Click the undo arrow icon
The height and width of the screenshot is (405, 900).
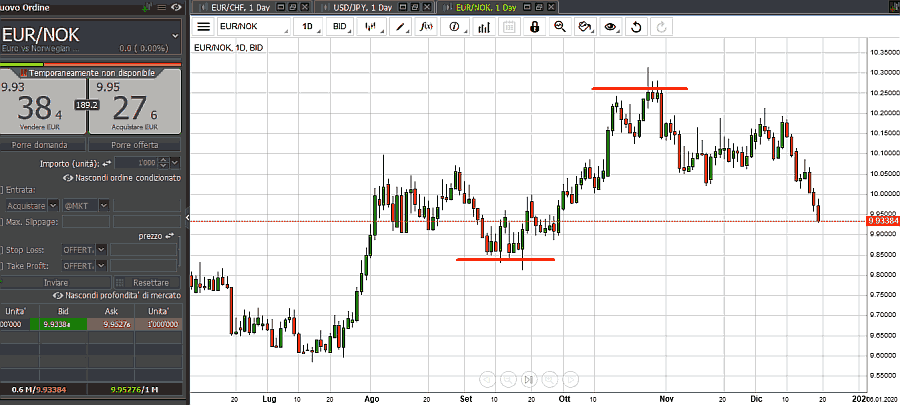[637, 27]
